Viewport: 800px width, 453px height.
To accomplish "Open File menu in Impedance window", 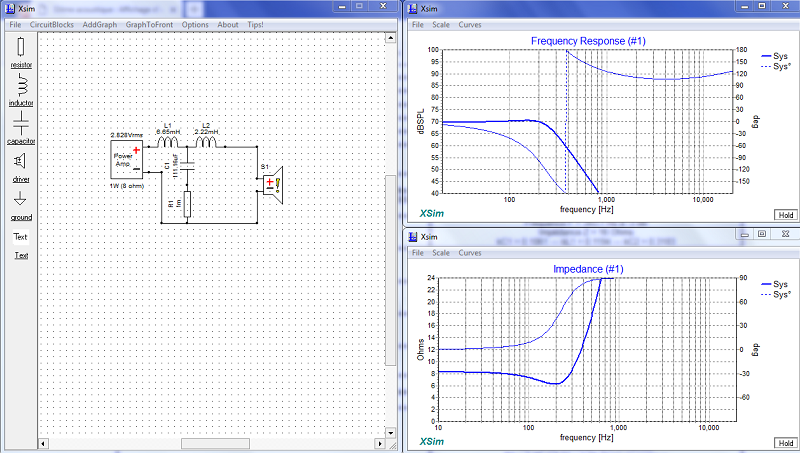I will click(x=418, y=253).
